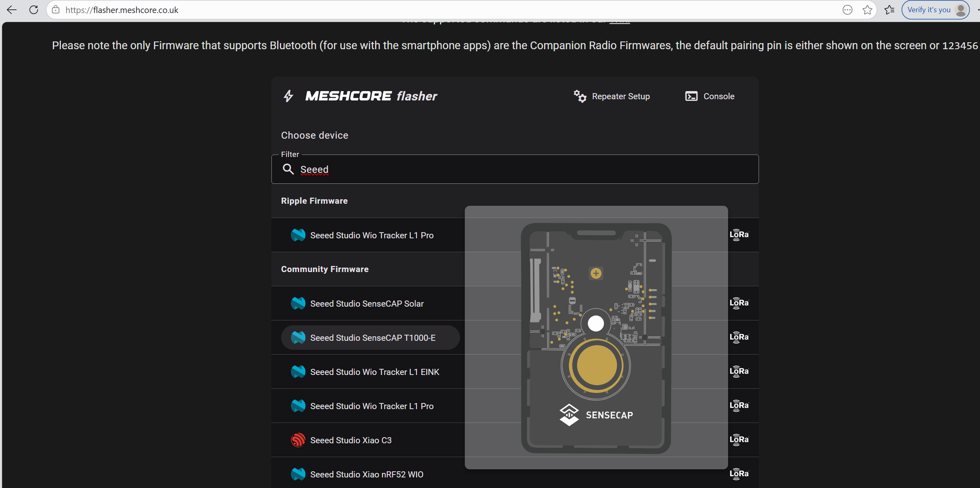The width and height of the screenshot is (980, 488).
Task: Click the SenseCAP device preview image
Action: pos(596,338)
